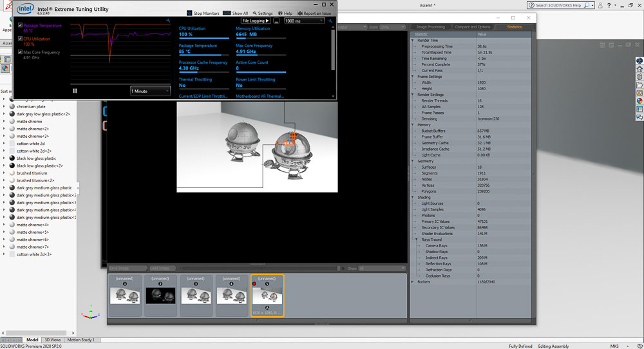Select render thumbnail number 1
Screen dimensions: 644x349
pyautogui.click(x=125, y=296)
